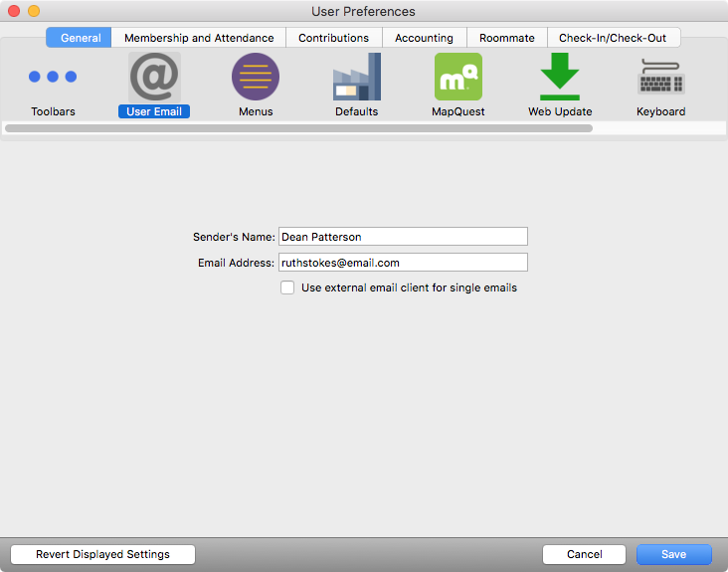Screen dimensions: 728x572
Task: Focus the Email Address field
Action: tap(403, 263)
